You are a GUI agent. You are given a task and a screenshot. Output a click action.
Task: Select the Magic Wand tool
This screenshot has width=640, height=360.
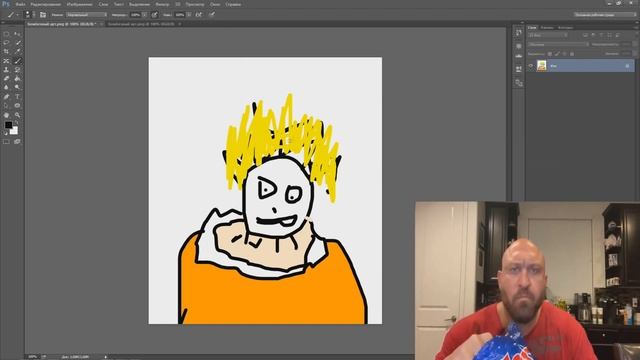[x=17, y=43]
